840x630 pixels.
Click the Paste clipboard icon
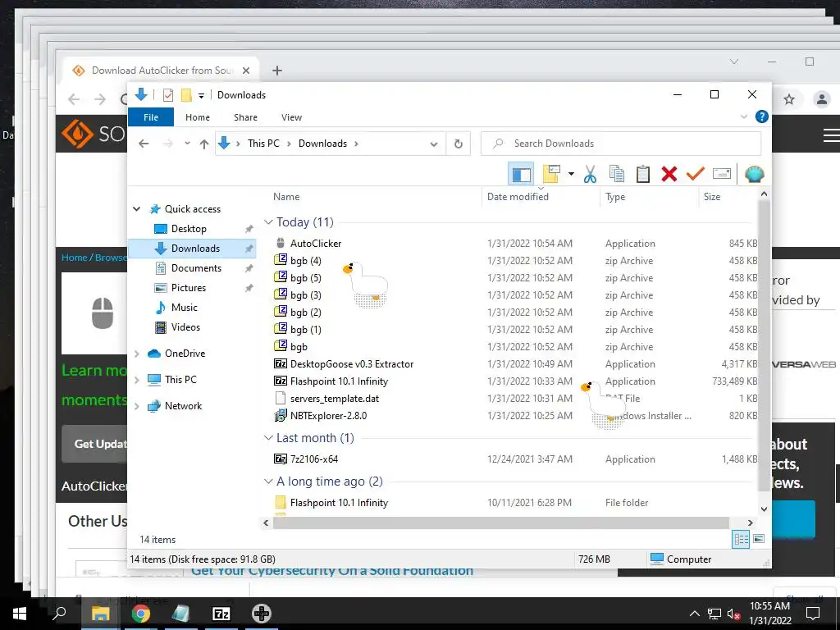coord(643,174)
